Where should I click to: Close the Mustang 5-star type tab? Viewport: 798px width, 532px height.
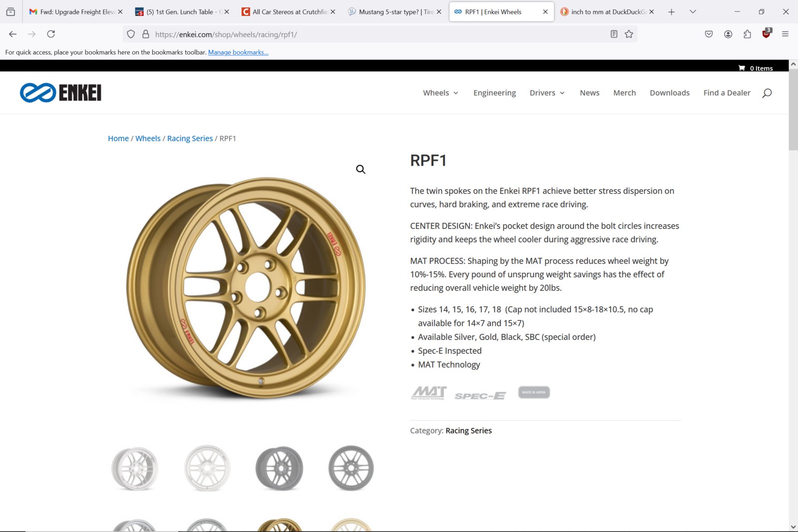coord(439,11)
